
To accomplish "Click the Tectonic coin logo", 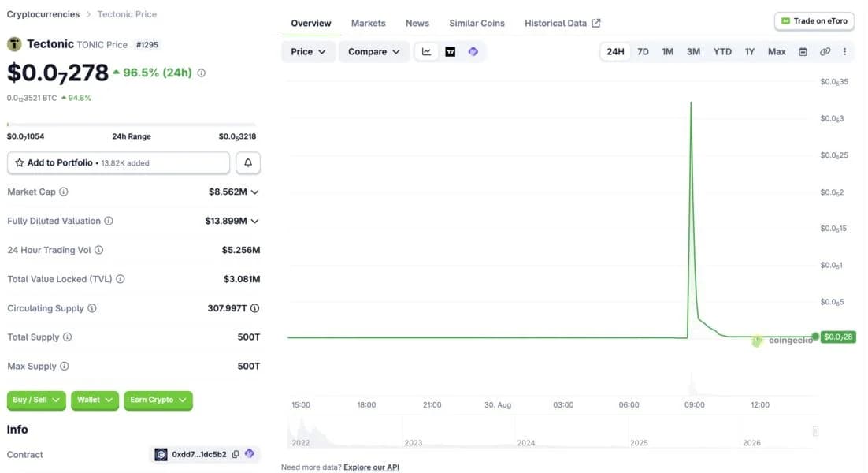I will tap(14, 44).
